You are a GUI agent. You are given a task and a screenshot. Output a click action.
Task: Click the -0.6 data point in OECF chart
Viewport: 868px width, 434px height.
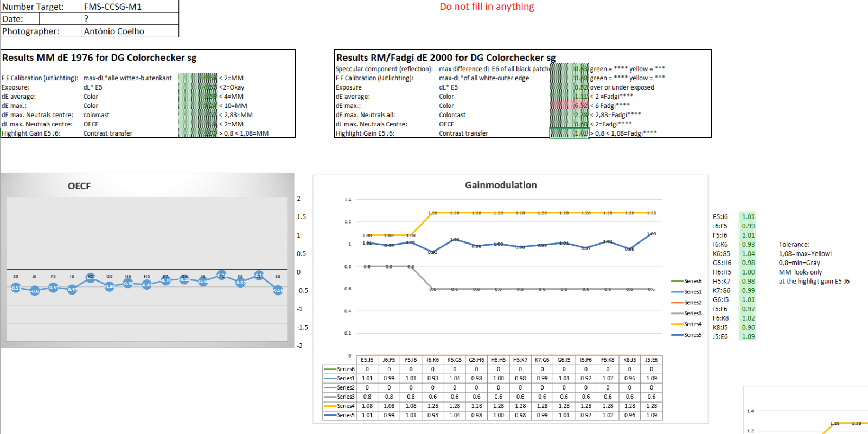click(x=35, y=291)
